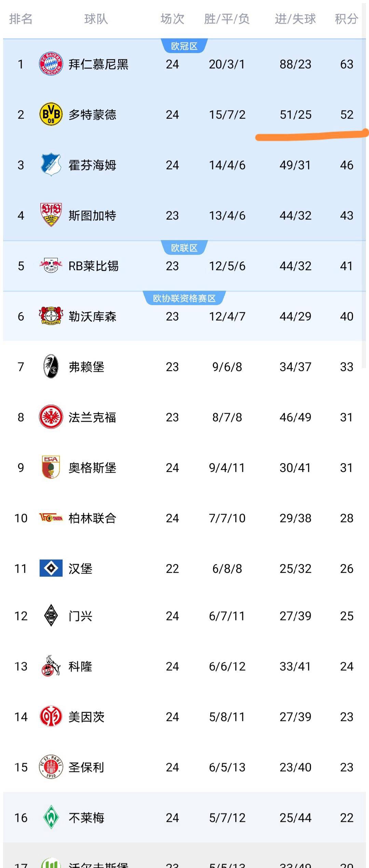Image resolution: width=369 pixels, height=868 pixels.
Task: Open the 圣保利 table row
Action: click(184, 767)
